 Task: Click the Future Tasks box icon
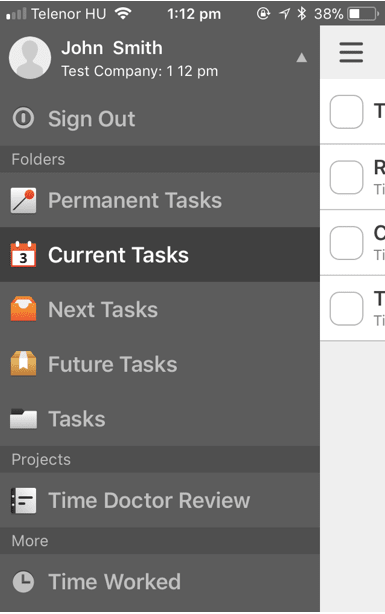click(x=23, y=364)
